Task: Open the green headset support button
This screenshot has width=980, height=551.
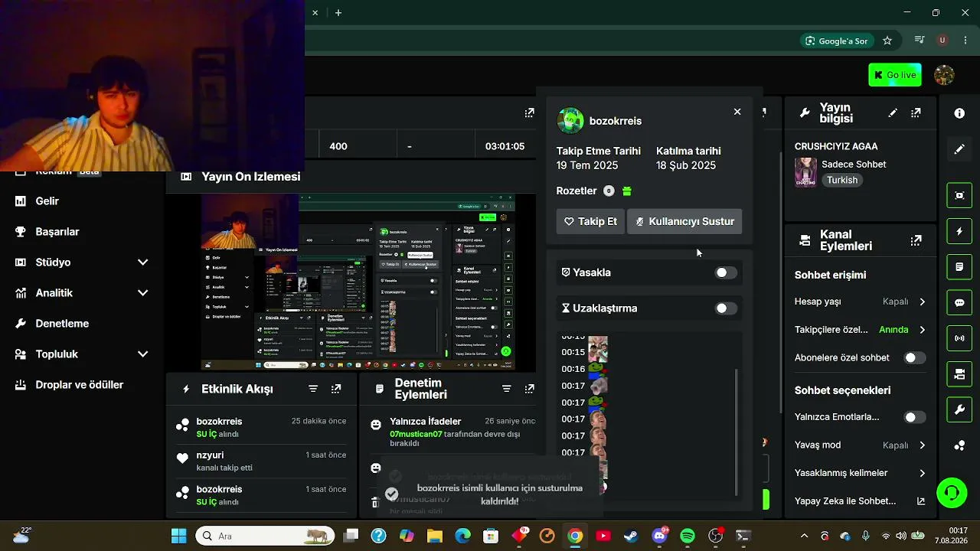Action: 952,493
